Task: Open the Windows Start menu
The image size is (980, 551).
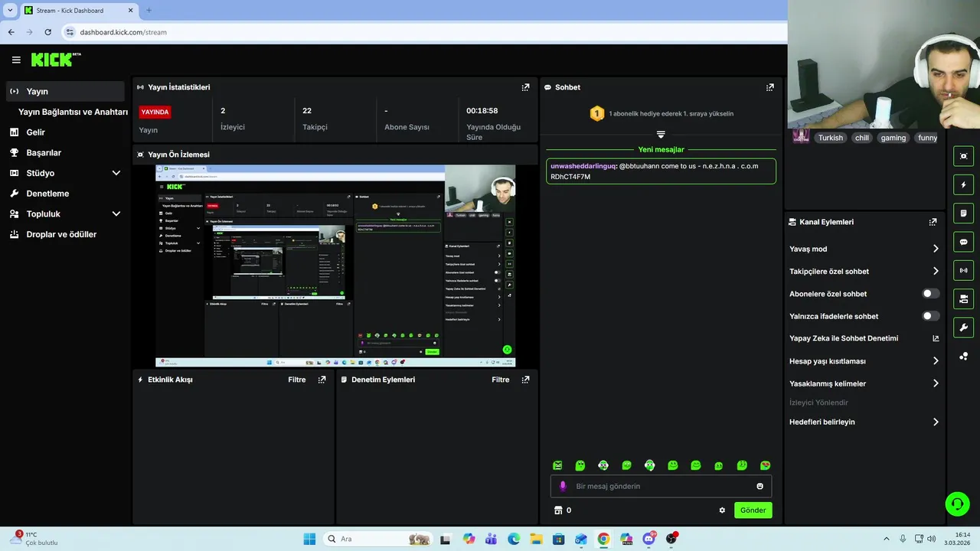Action: click(x=309, y=539)
